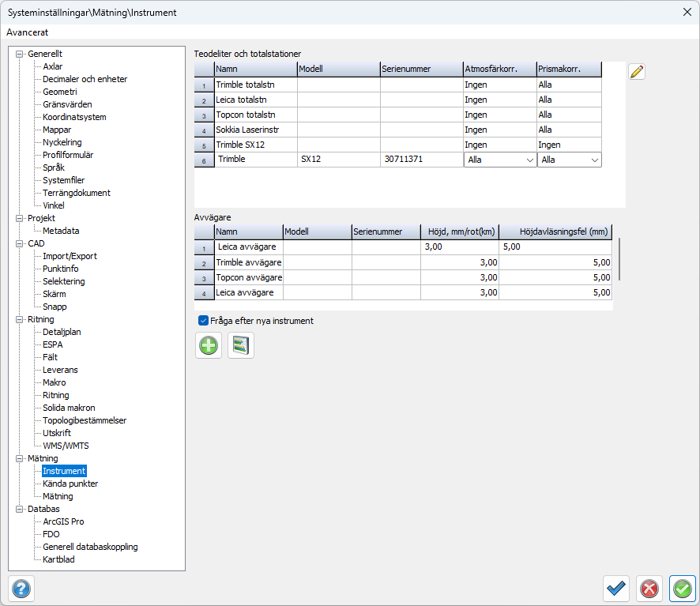Open help with the blue question mark icon
This screenshot has height=606, width=700.
[x=21, y=589]
